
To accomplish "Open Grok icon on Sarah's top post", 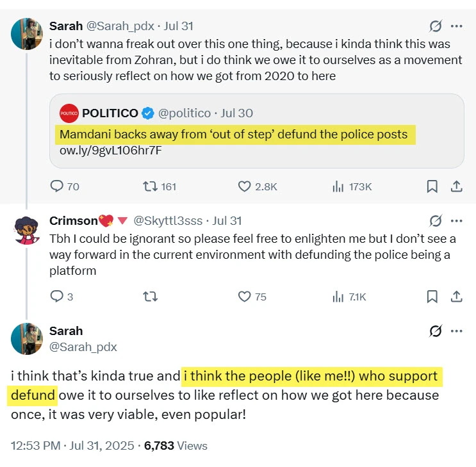I will coord(435,26).
